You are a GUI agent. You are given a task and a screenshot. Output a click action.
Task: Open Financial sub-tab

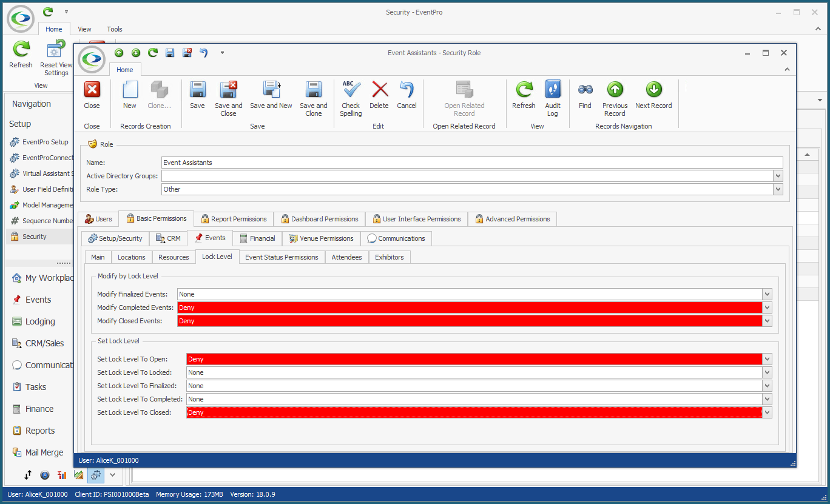pyautogui.click(x=257, y=238)
